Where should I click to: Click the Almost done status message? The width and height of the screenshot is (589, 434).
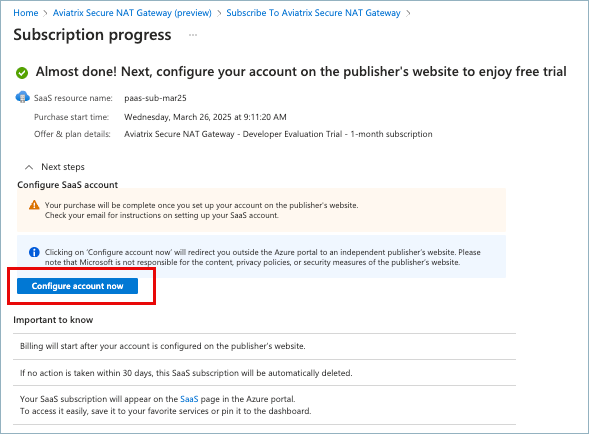click(301, 71)
